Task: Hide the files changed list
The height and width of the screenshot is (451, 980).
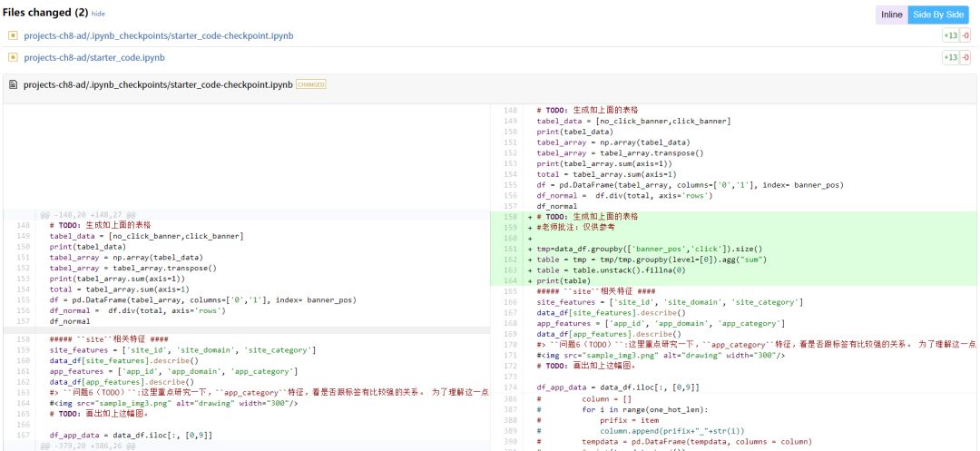Action: pos(98,14)
